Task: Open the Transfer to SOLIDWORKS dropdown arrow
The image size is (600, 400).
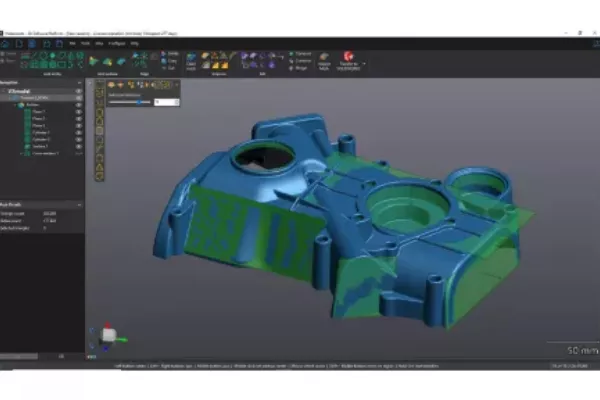Action: point(365,62)
